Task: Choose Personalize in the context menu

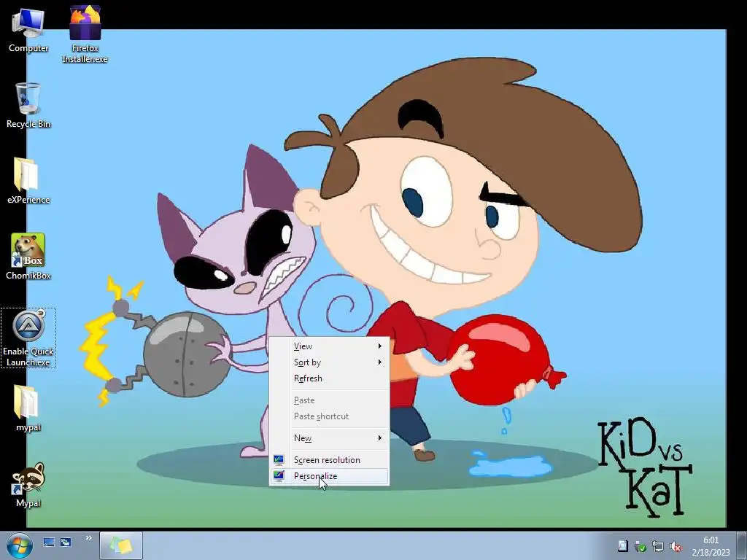Action: tap(329, 476)
